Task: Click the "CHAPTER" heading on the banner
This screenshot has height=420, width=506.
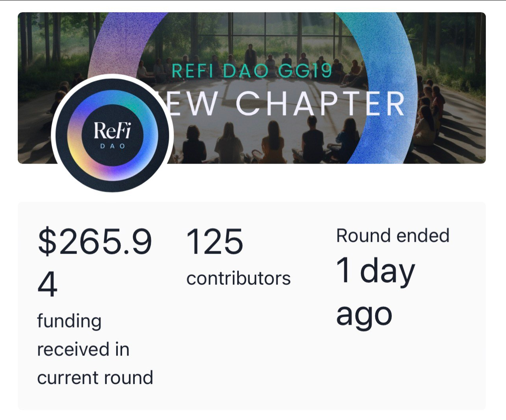Action: pos(320,104)
